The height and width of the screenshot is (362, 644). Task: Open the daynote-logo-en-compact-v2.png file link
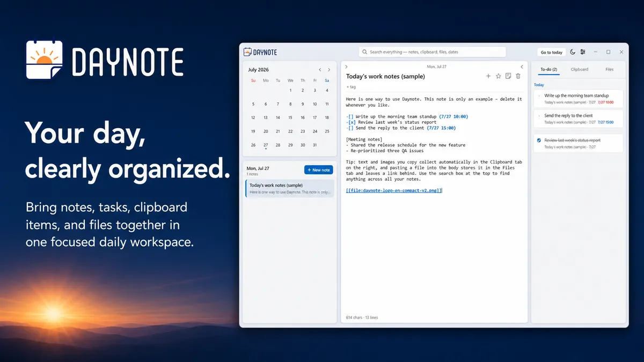tap(394, 190)
